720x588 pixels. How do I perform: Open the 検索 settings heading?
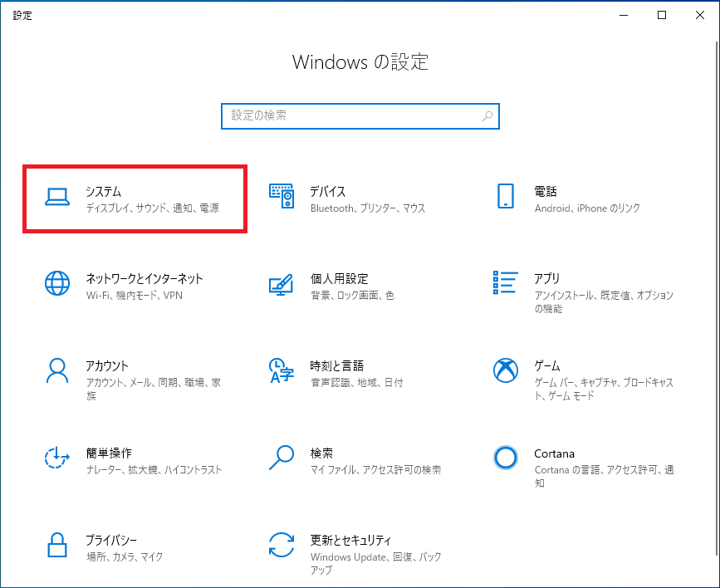click(321, 453)
